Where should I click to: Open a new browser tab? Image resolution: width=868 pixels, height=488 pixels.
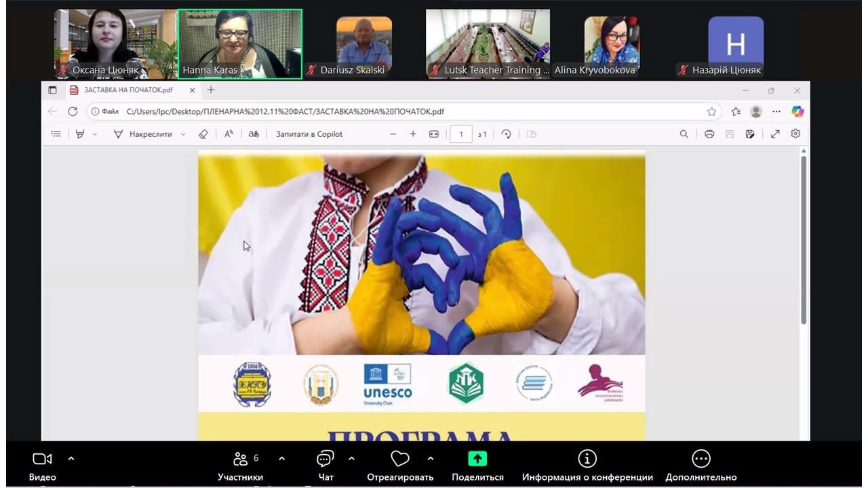pos(211,90)
